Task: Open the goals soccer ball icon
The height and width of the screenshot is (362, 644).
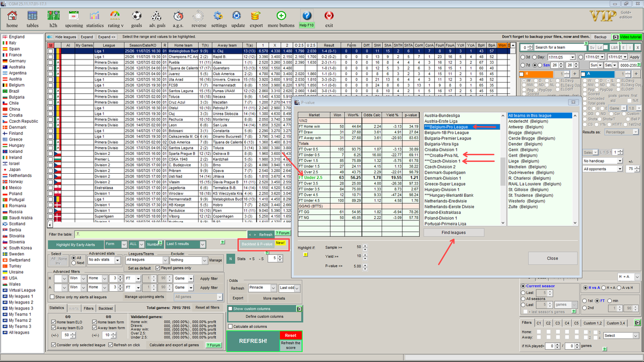Action: click(136, 16)
